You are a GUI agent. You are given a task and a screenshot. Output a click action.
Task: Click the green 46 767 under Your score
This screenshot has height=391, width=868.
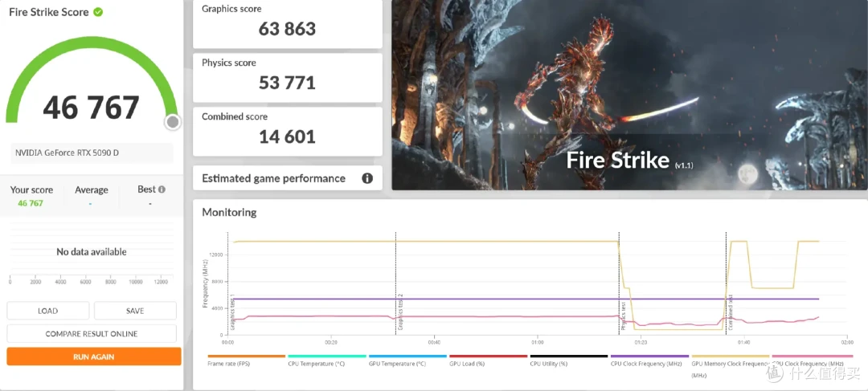click(x=31, y=203)
